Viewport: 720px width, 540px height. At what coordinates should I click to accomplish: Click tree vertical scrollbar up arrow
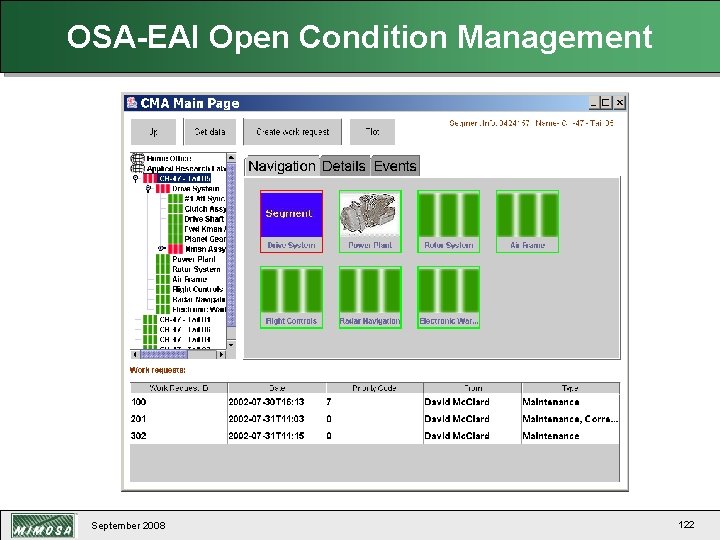(231, 158)
